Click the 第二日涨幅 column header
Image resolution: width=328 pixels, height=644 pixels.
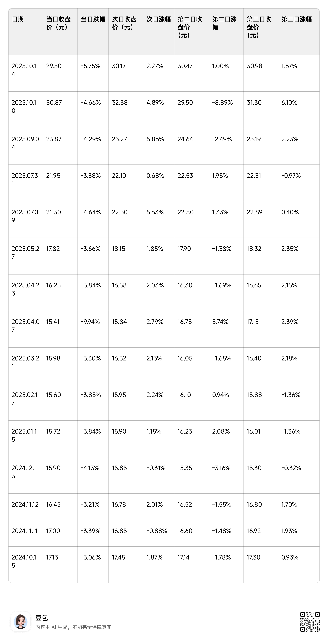point(224,23)
